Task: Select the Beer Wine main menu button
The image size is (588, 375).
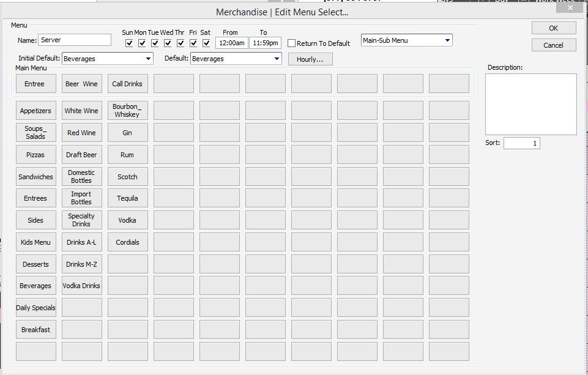Action: coord(82,84)
